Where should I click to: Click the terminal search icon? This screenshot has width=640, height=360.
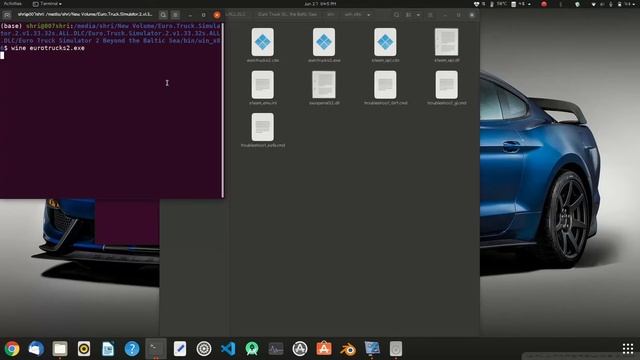tap(163, 15)
